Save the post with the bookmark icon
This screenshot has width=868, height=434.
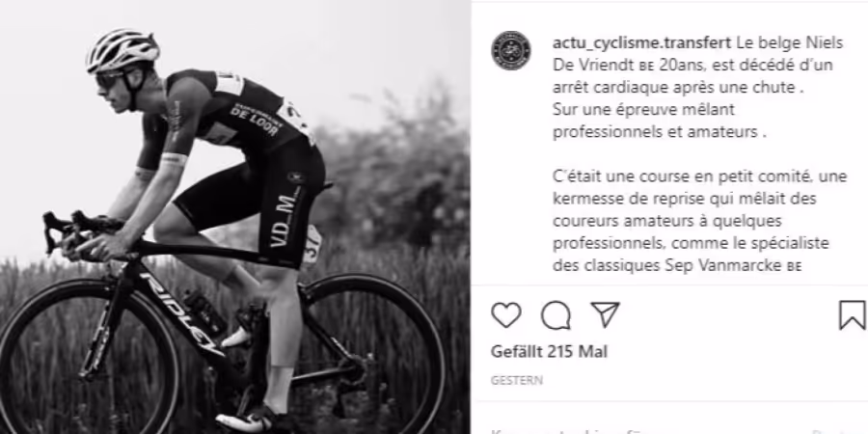pos(852,315)
